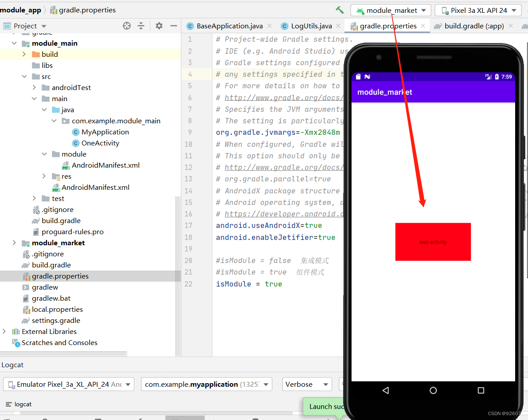The height and width of the screenshot is (420, 528).
Task: Close the gradle.properties tab
Action: point(423,26)
